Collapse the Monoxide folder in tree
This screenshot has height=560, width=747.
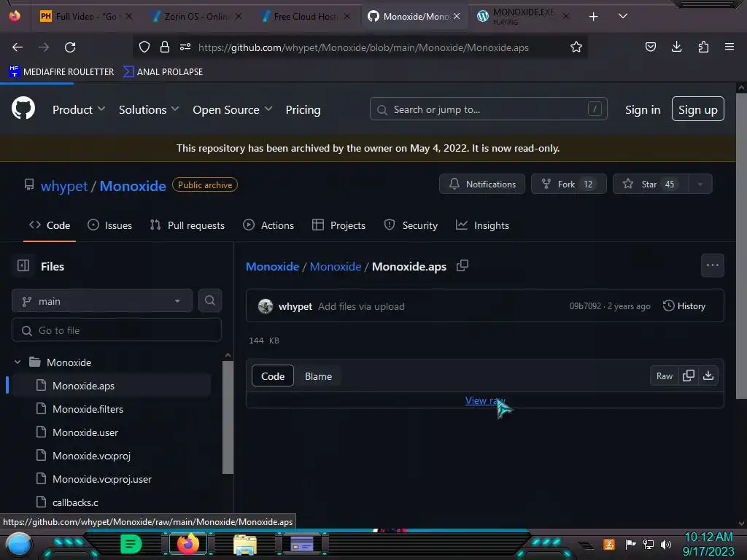pos(18,362)
